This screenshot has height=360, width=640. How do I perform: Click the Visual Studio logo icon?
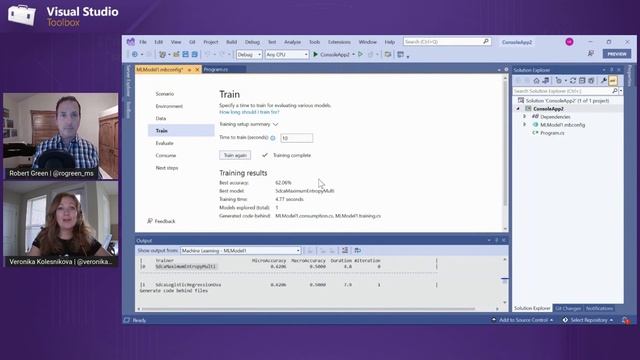(x=131, y=42)
